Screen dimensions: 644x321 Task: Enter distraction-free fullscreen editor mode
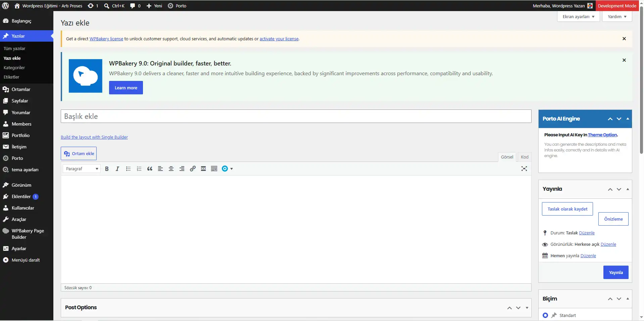pos(524,169)
